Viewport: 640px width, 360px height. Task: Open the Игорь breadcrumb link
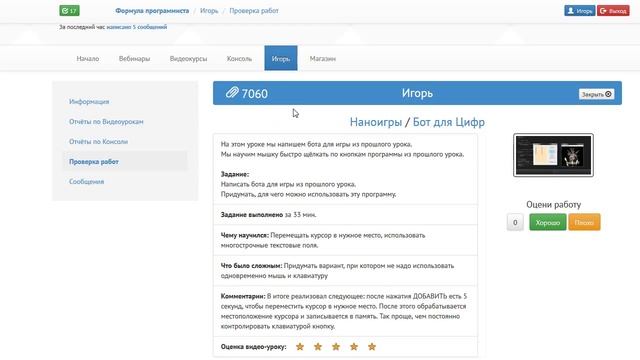coord(209,11)
